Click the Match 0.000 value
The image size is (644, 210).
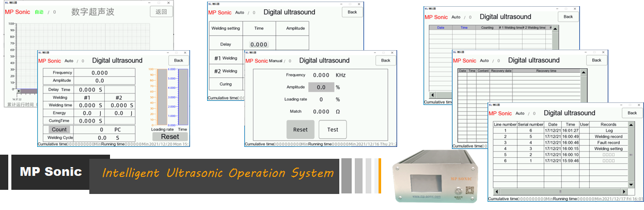coord(321,112)
